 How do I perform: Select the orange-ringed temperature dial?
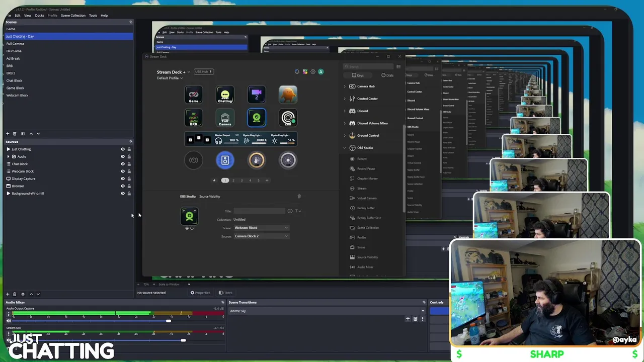[257, 160]
